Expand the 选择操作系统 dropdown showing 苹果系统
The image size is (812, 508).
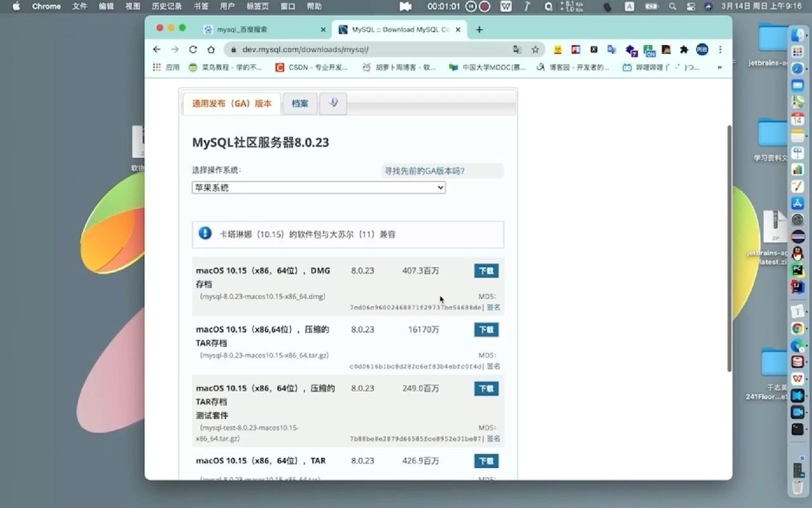(x=318, y=188)
